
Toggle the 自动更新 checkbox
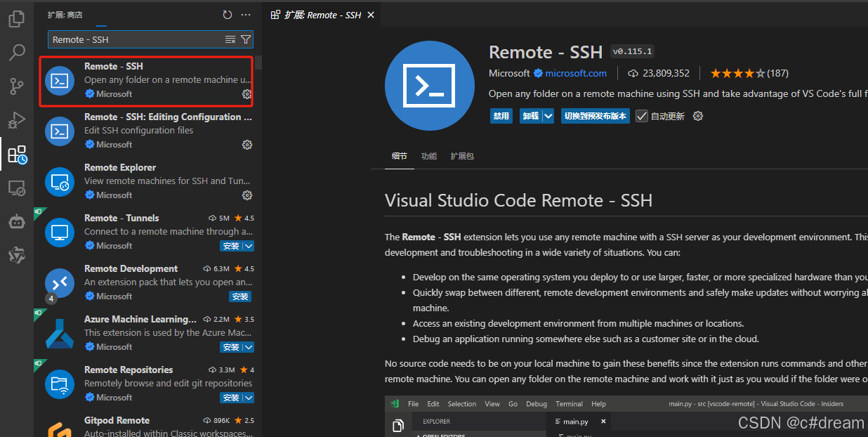point(642,116)
